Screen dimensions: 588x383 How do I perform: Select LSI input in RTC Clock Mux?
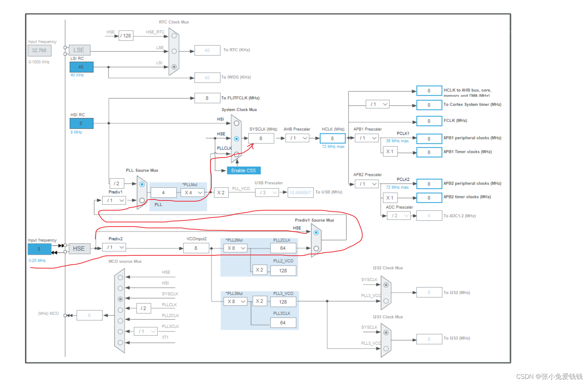174,67
